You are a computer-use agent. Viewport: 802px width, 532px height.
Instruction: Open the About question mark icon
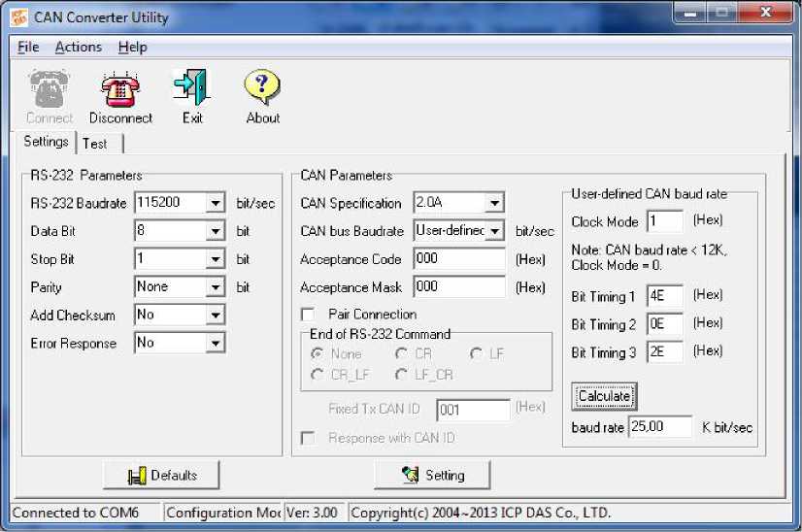coord(262,88)
